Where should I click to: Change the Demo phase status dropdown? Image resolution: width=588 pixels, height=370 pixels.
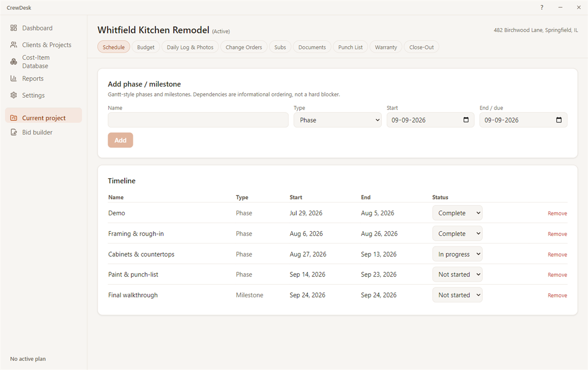point(457,213)
